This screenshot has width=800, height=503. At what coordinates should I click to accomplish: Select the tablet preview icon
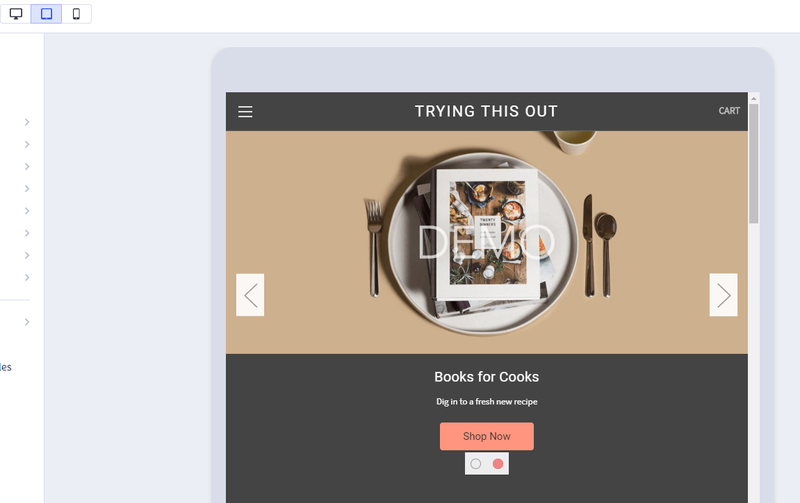[46, 14]
